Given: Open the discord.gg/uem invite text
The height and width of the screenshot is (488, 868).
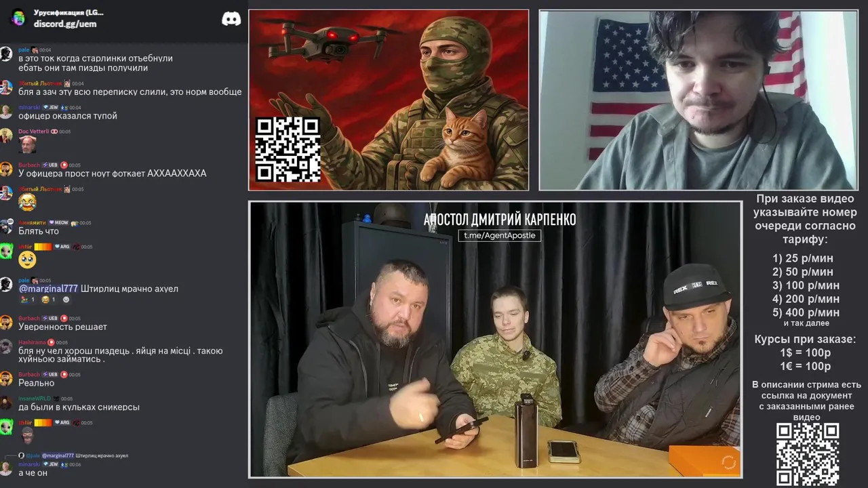Looking at the screenshot, I should point(65,24).
